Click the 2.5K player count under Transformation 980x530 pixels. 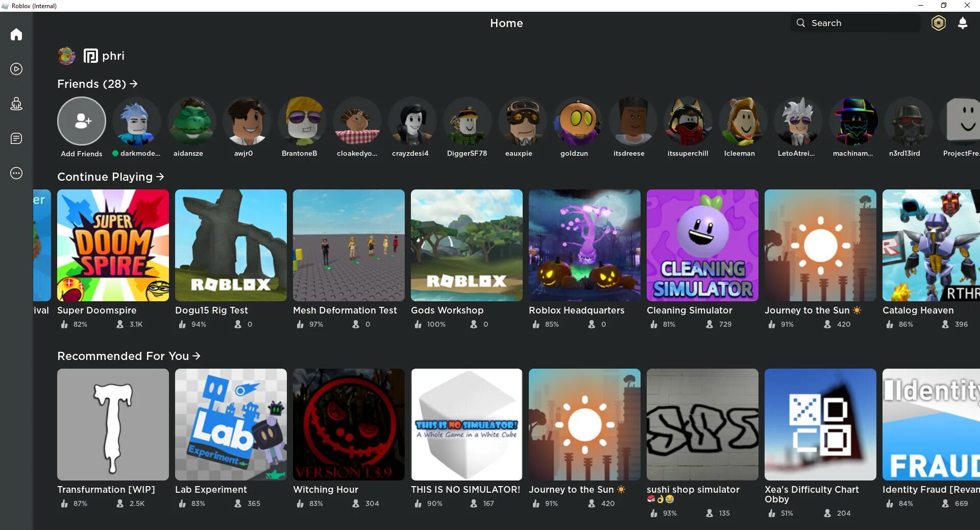point(137,503)
